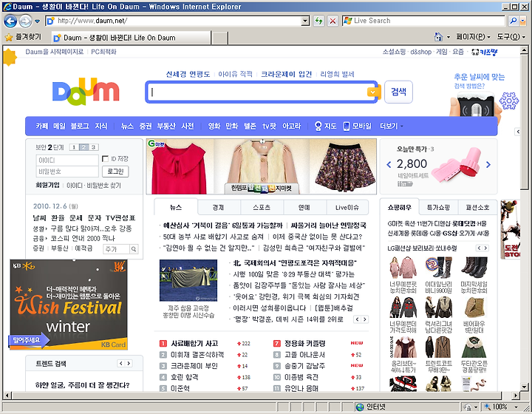Click the 지도 map pin icon
Image resolution: width=532 pixels, height=414 pixels.
(x=318, y=126)
